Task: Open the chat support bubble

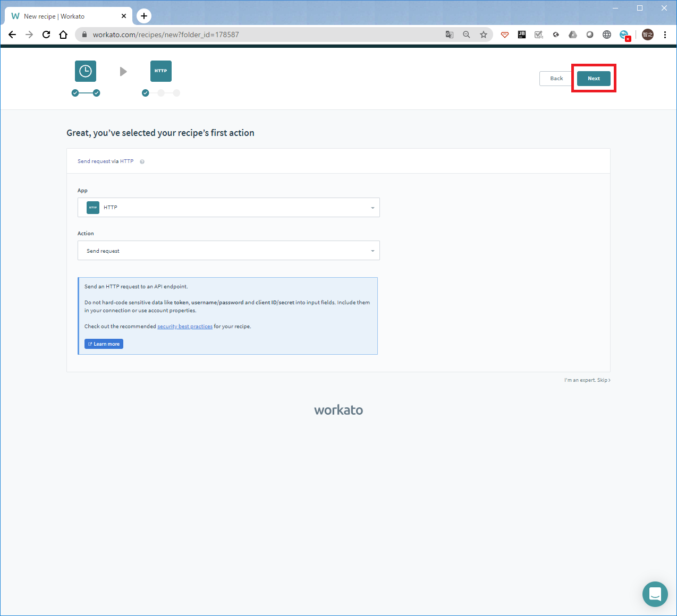Action: click(655, 594)
